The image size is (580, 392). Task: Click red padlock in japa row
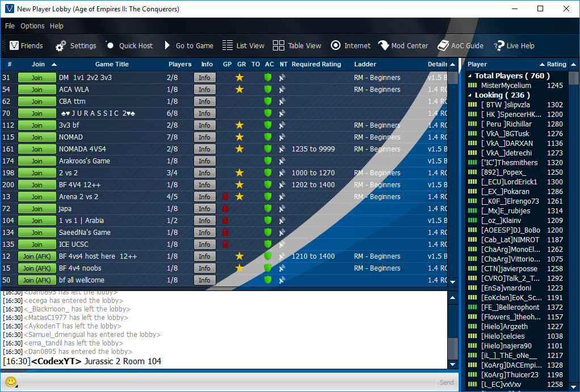coord(225,208)
